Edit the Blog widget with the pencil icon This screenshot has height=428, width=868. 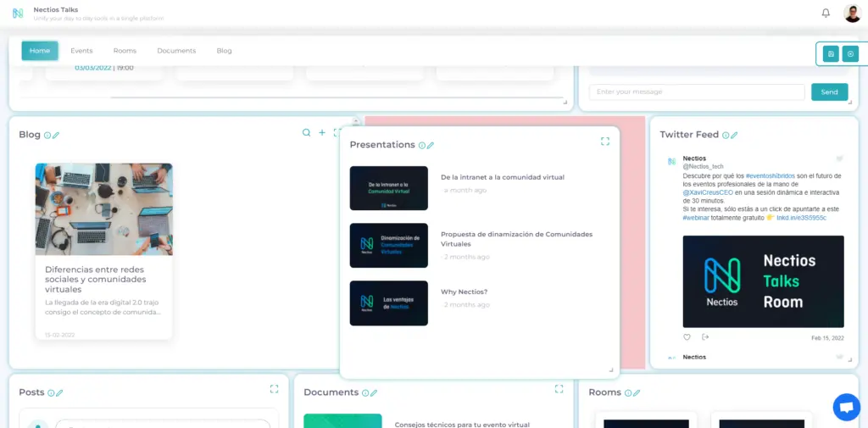(x=56, y=135)
